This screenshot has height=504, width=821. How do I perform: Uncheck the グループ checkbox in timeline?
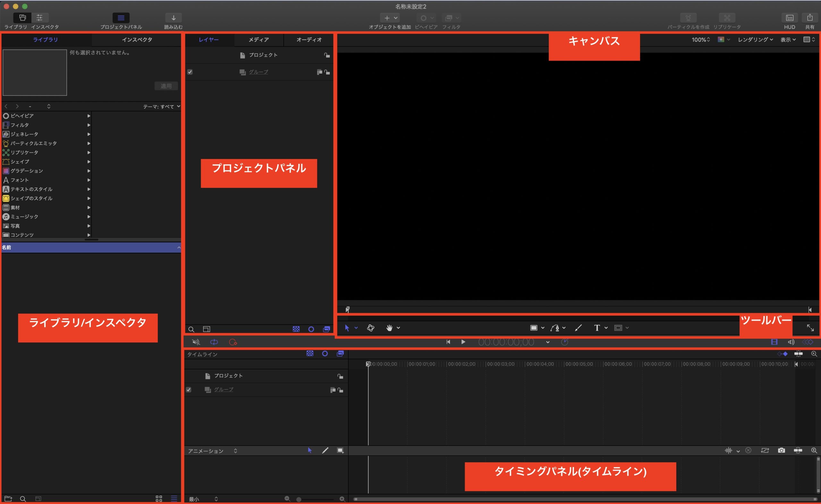click(189, 390)
